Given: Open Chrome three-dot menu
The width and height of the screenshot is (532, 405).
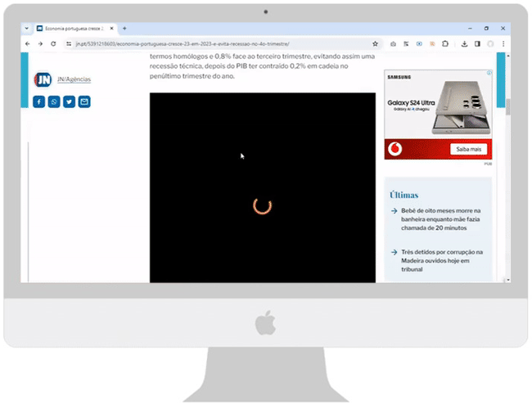Looking at the screenshot, I should click(x=503, y=43).
